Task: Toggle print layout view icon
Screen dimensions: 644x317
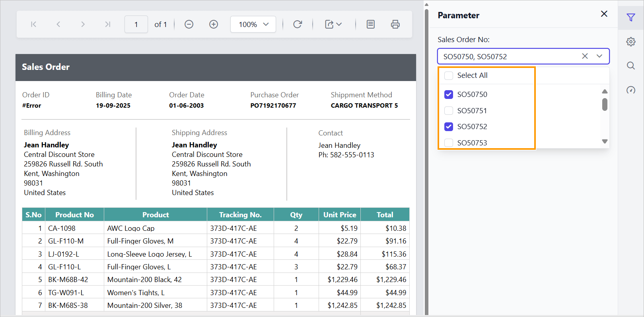Action: tap(370, 24)
